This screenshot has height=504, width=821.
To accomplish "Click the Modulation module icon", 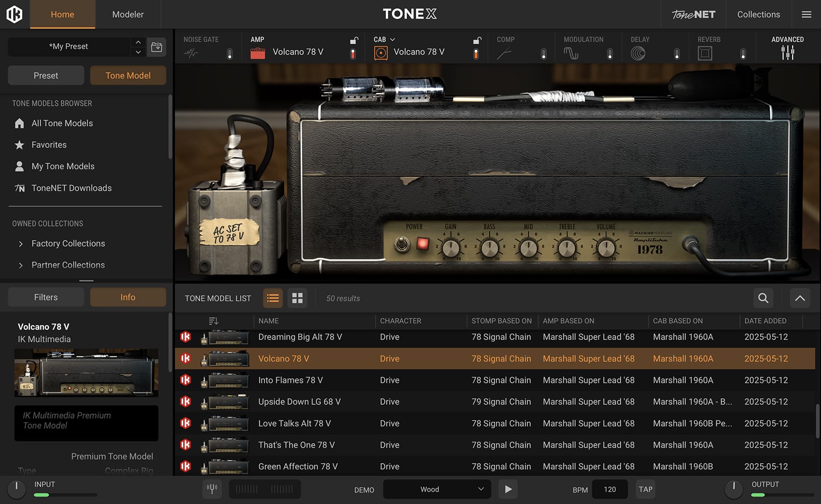I will [x=571, y=52].
